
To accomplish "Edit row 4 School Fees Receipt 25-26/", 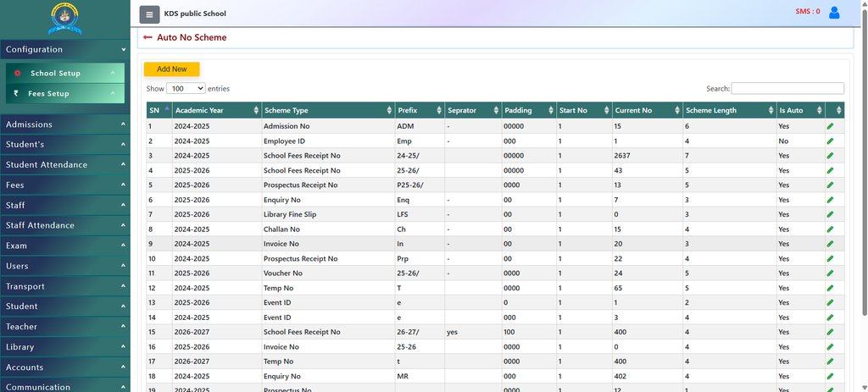I will point(830,171).
